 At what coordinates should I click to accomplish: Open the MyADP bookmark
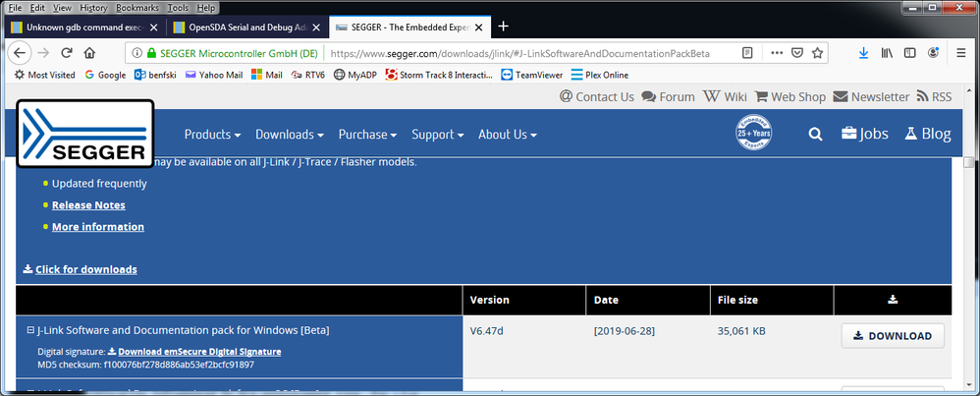coord(355,75)
